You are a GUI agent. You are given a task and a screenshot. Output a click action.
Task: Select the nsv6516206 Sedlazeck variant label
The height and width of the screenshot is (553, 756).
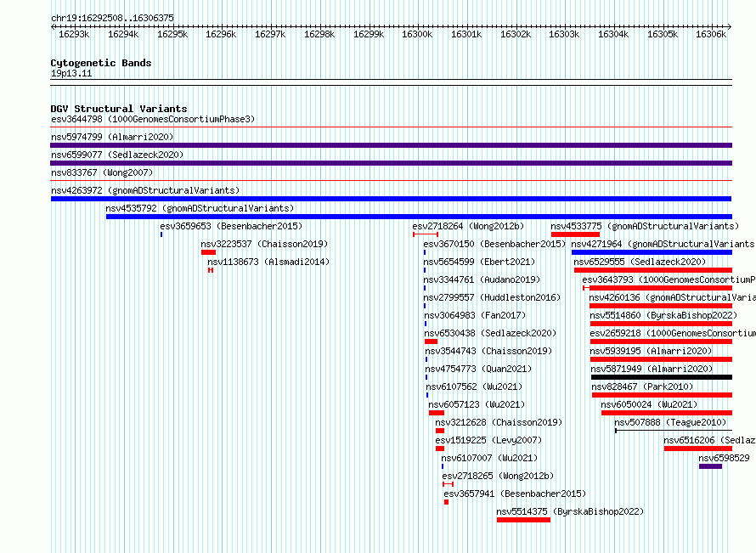click(710, 440)
